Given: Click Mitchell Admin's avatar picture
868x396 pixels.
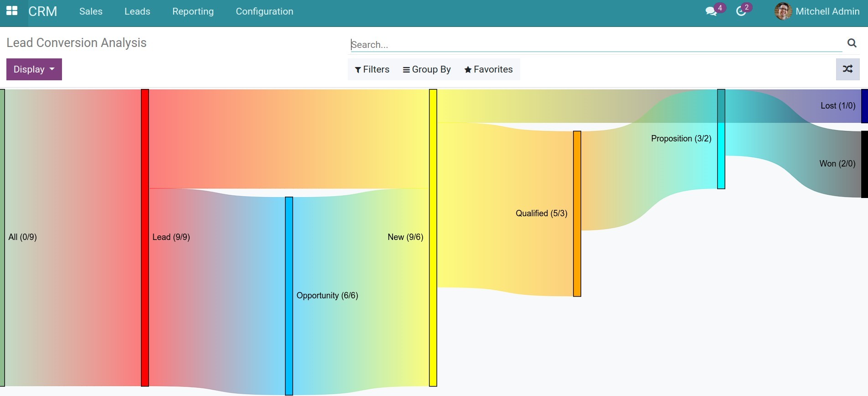Looking at the screenshot, I should tap(783, 11).
